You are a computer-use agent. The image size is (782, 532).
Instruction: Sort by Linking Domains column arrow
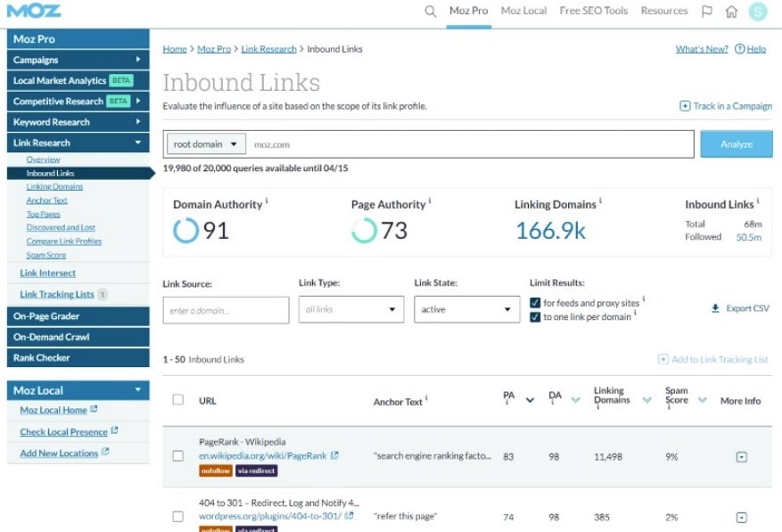(x=646, y=400)
